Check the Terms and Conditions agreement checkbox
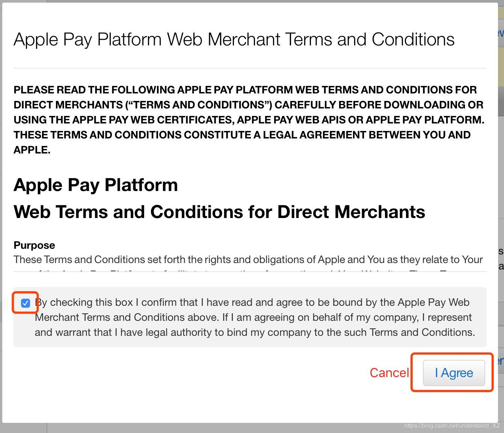The image size is (504, 433). 25,303
